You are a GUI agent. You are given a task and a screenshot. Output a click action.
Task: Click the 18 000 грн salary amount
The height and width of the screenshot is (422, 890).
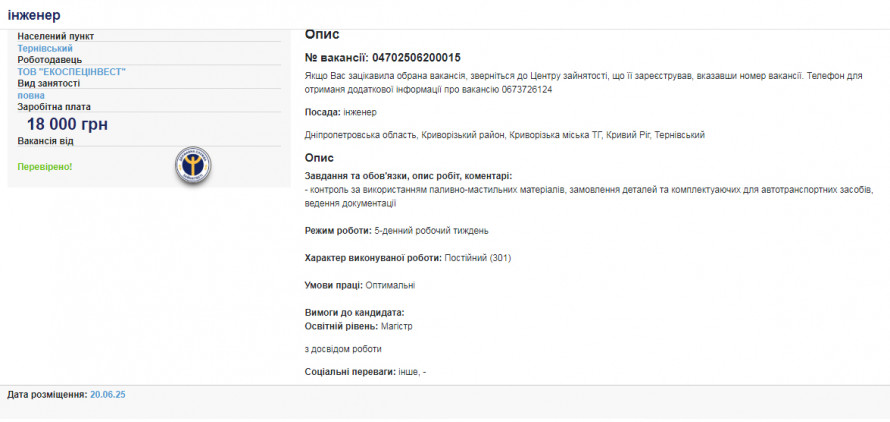[67, 124]
